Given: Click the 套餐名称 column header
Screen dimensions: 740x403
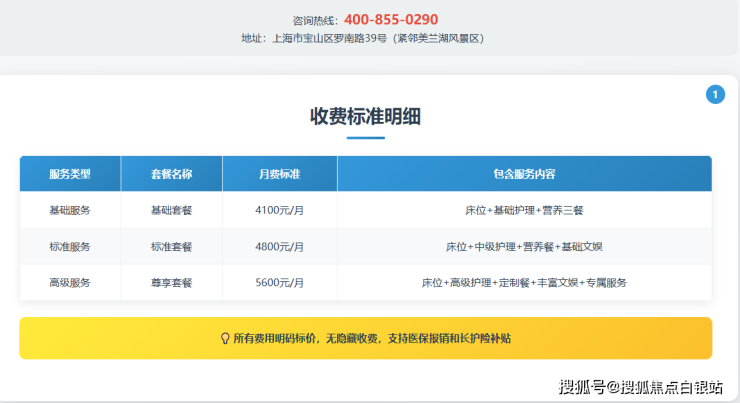Looking at the screenshot, I should (171, 174).
